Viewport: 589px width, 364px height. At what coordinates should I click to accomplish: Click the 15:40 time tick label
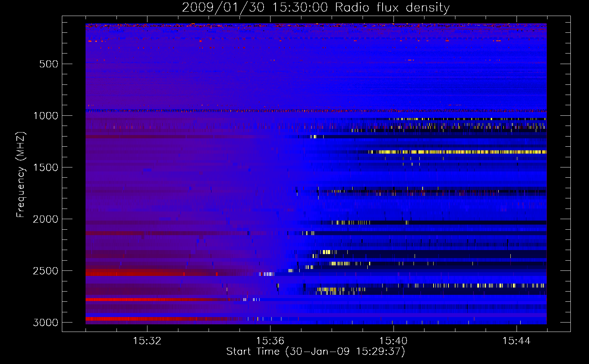click(x=393, y=341)
